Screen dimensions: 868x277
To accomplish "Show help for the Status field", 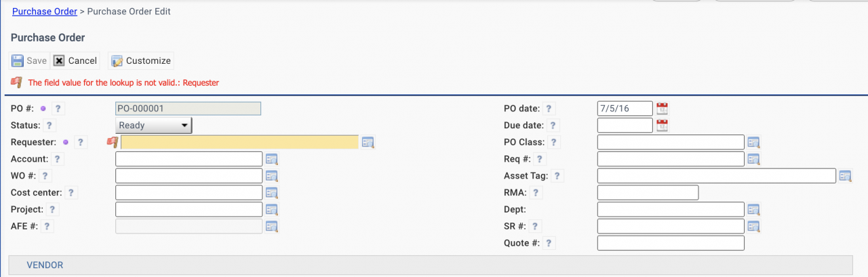I will 49,126.
